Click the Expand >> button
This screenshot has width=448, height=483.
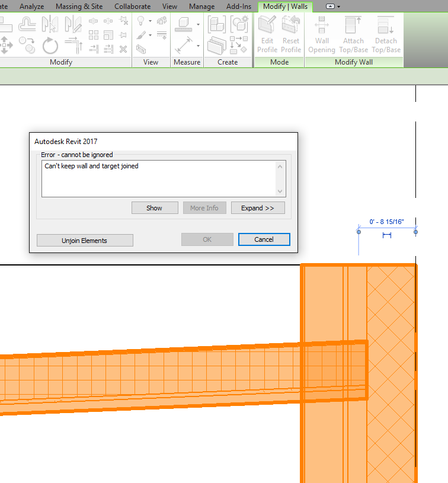(258, 208)
